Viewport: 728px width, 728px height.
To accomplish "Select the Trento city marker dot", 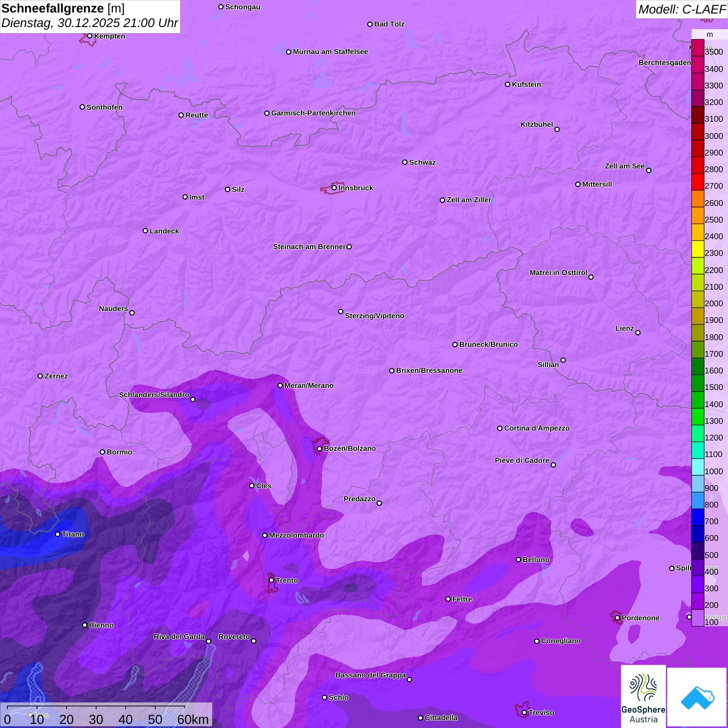I will (271, 580).
